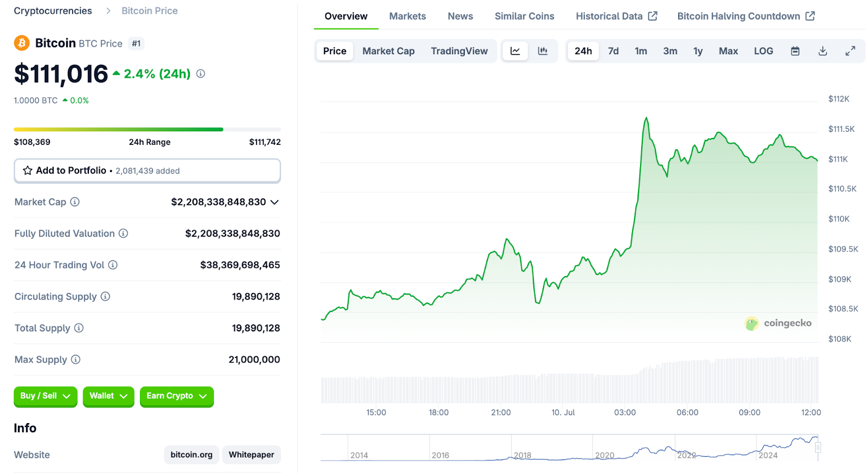Screen dimensions: 868x473
Task: Download chart data icon
Action: click(x=823, y=51)
